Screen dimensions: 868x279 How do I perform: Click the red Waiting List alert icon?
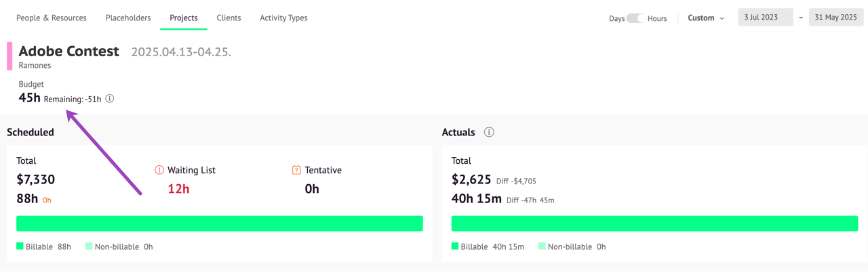click(x=159, y=170)
